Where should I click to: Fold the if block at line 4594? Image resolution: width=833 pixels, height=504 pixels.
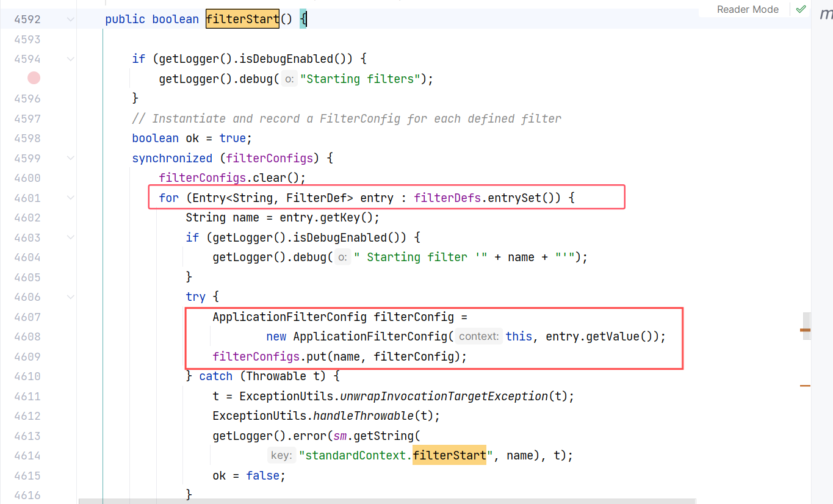tap(71, 59)
